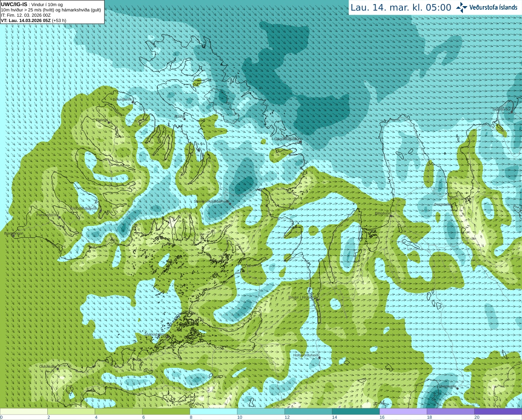Click the Bjargtangar station marker
This screenshot has height=420, width=522.
(x=13, y=236)
